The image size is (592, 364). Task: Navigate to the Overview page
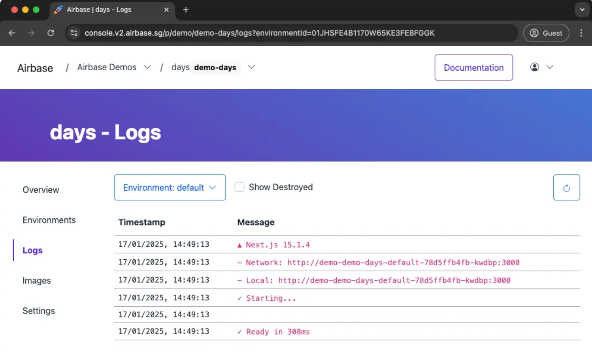tap(41, 190)
